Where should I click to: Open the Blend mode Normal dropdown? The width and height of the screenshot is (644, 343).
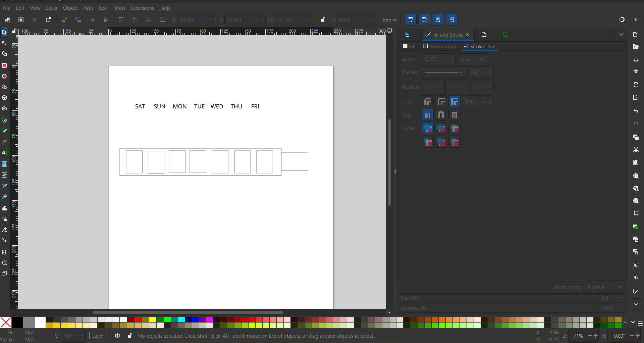tap(604, 287)
